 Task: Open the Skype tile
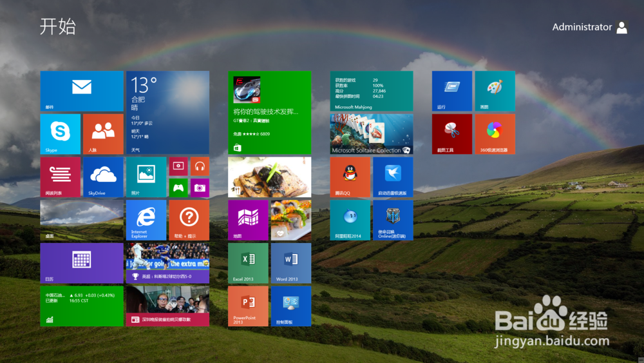pos(61,134)
